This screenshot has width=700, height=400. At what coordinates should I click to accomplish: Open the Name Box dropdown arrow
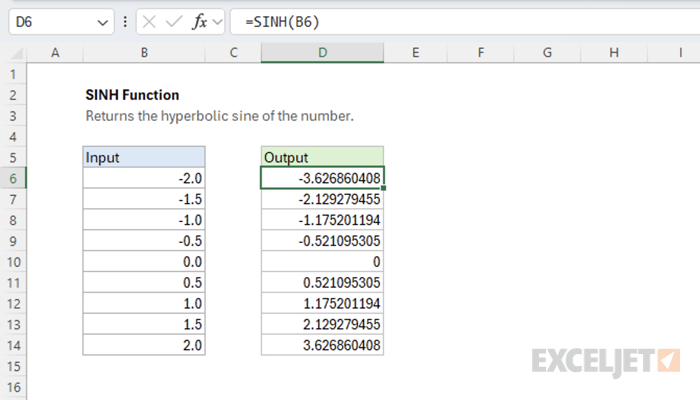tap(103, 22)
